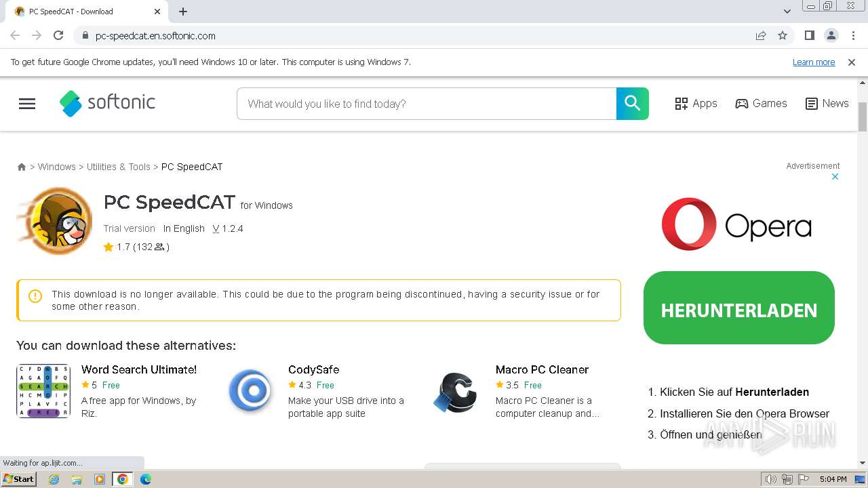Click the PC SpeedCAT app icon
The image size is (868, 488).
pos(55,221)
